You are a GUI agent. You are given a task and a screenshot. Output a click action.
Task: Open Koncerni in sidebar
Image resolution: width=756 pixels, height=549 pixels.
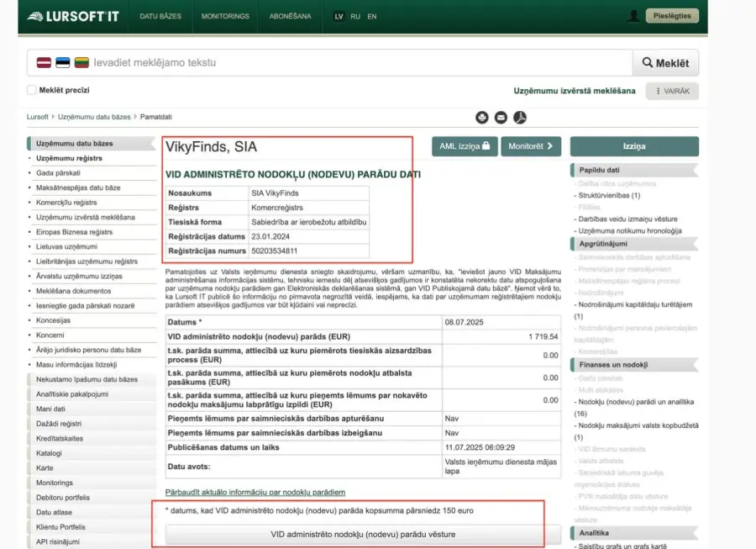pyautogui.click(x=50, y=335)
